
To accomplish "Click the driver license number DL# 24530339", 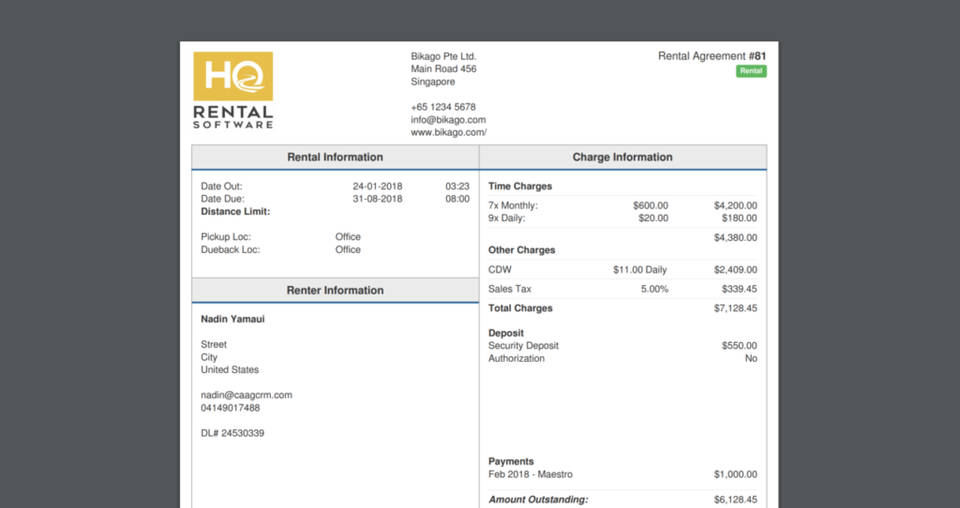I will 233,433.
